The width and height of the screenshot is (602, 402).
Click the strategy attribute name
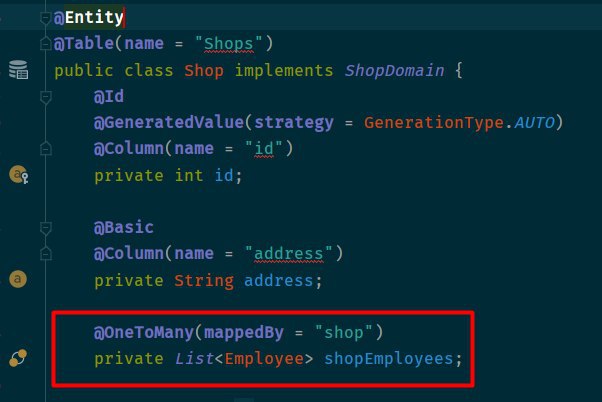point(294,123)
